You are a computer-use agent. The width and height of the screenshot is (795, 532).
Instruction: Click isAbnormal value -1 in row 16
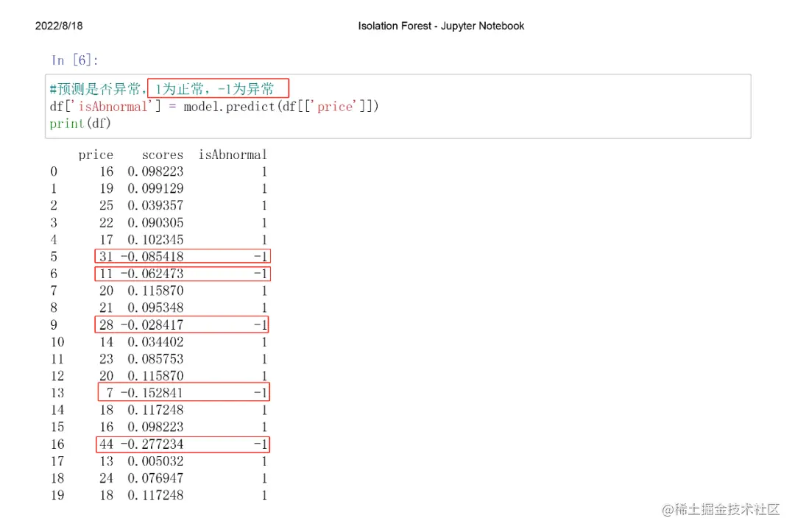coord(260,444)
